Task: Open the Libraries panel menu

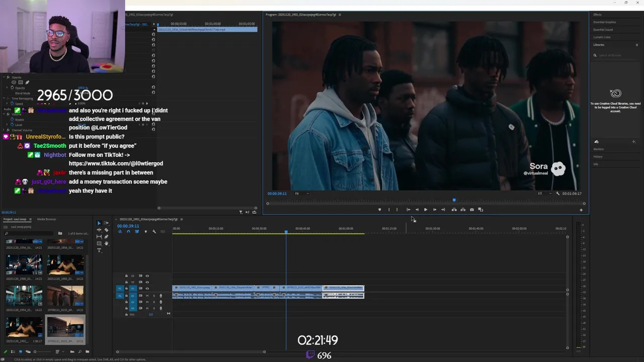Action: [x=637, y=45]
